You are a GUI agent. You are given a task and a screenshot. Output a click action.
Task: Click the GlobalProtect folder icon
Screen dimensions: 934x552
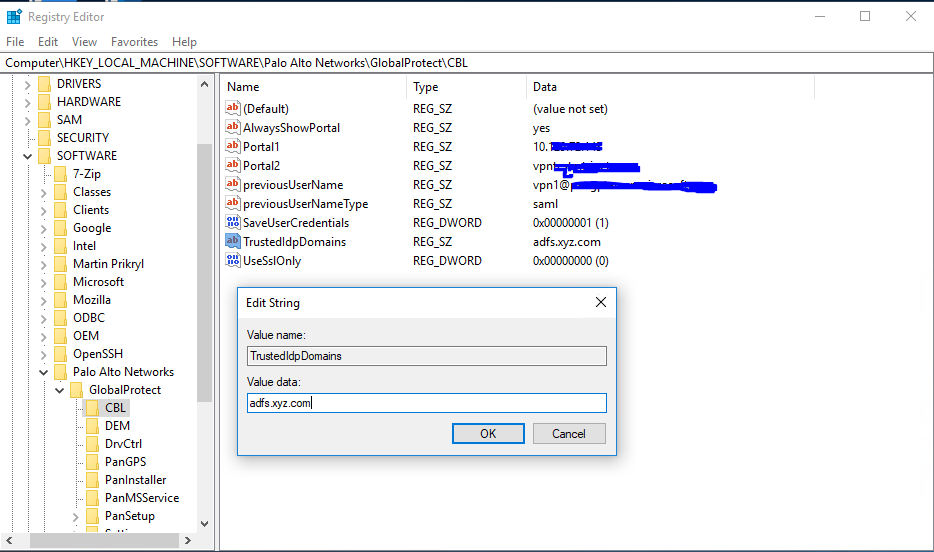76,390
